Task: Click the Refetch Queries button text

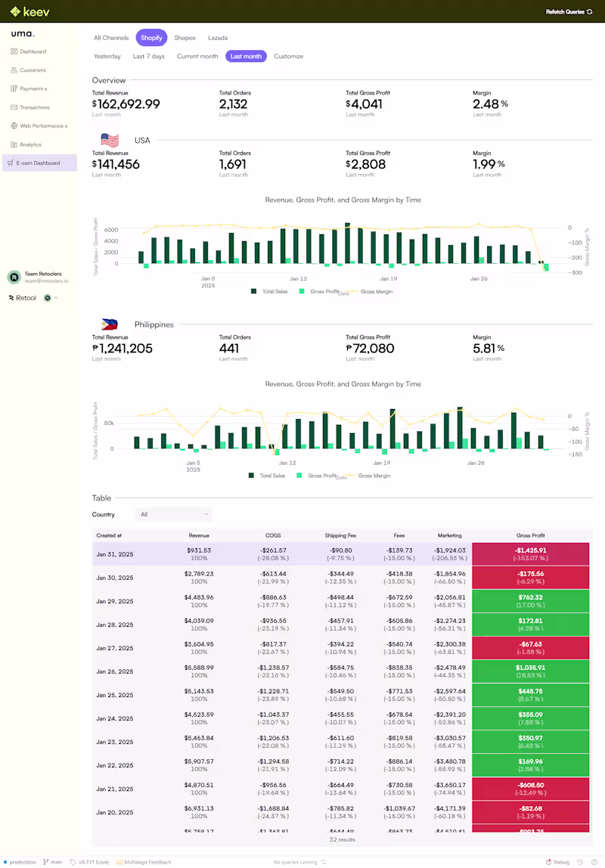Action: pyautogui.click(x=565, y=11)
